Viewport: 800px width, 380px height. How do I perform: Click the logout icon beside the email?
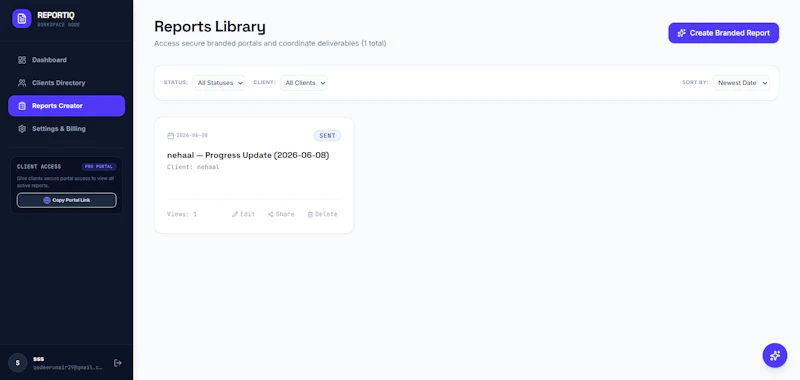[x=118, y=363]
